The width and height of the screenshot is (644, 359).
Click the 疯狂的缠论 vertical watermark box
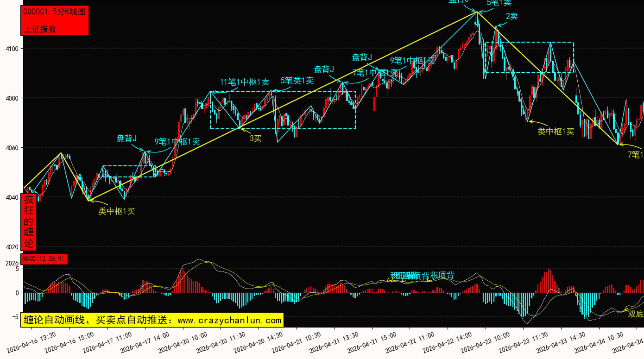(x=29, y=222)
